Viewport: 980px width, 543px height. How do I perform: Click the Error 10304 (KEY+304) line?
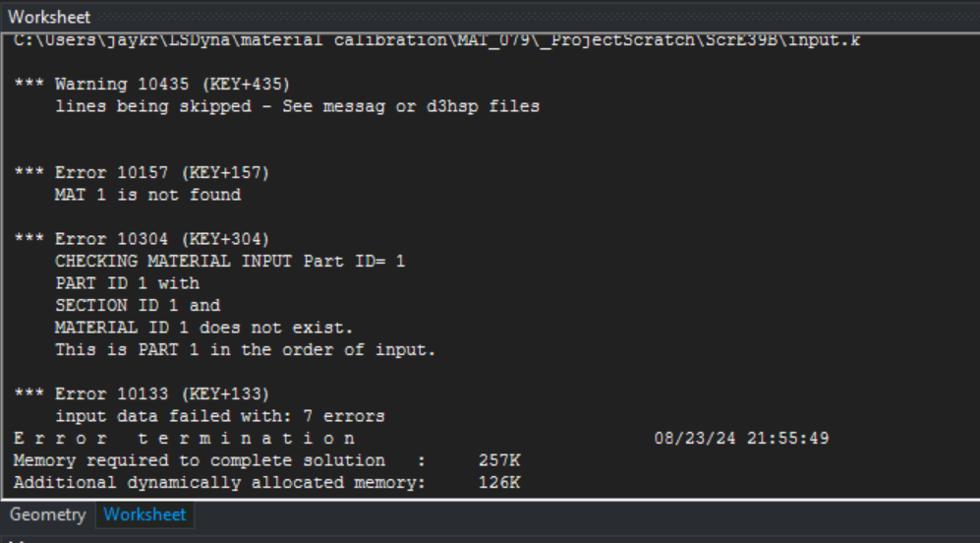tap(142, 239)
